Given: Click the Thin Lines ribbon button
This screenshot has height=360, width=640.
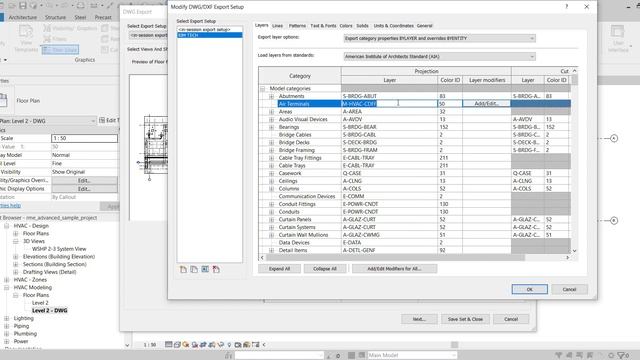Looking at the screenshot, I should [x=60, y=50].
